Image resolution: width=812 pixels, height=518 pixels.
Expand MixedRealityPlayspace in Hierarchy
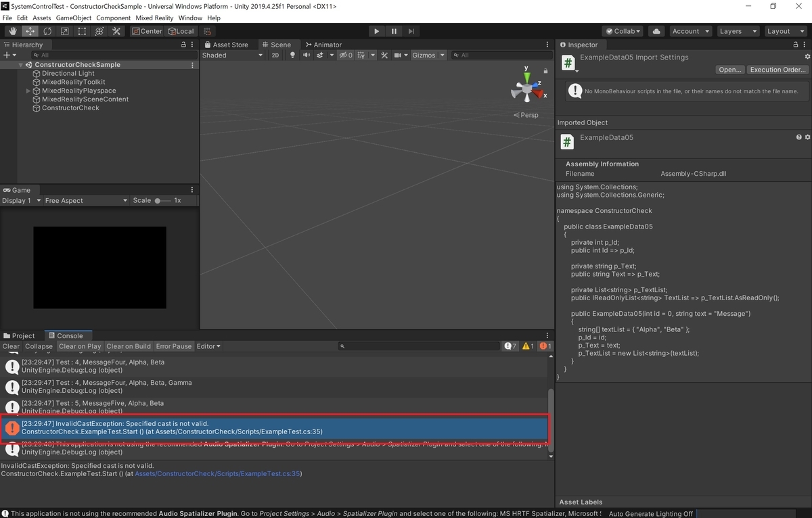coord(28,91)
